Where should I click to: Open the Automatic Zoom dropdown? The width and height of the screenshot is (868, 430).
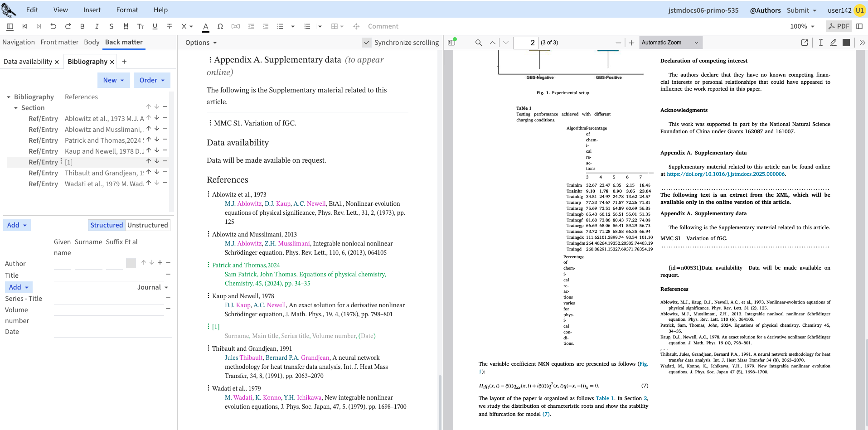click(670, 43)
